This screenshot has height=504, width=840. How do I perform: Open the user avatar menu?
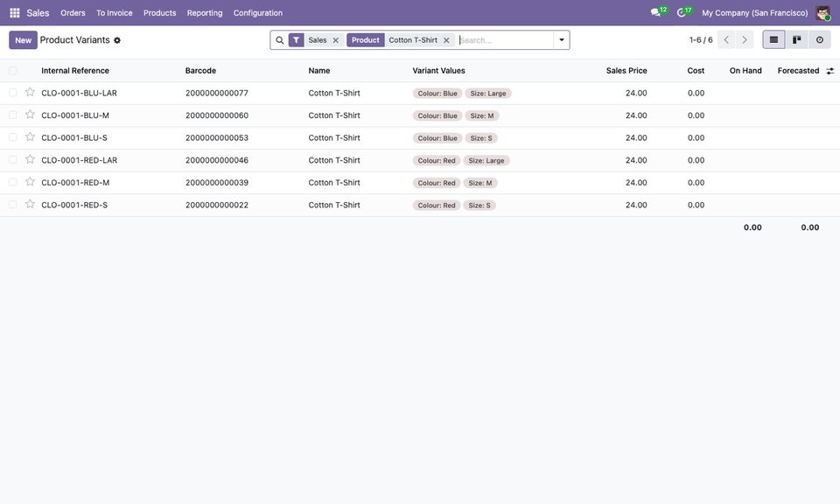822,13
